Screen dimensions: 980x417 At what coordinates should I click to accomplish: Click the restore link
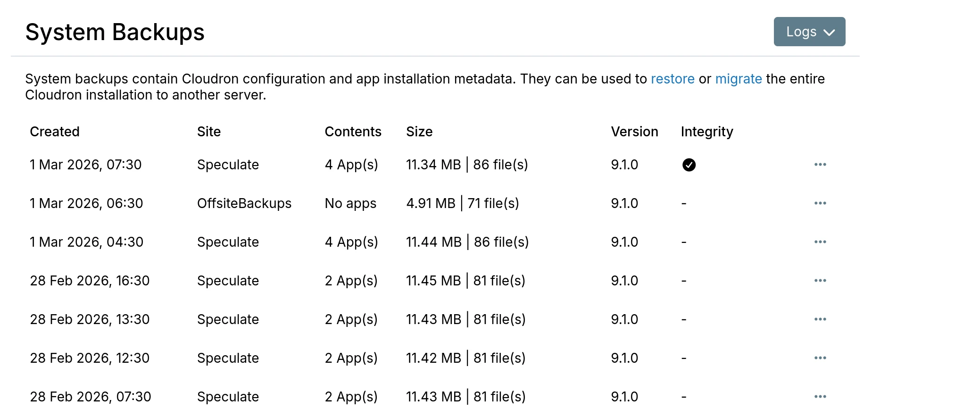point(672,79)
